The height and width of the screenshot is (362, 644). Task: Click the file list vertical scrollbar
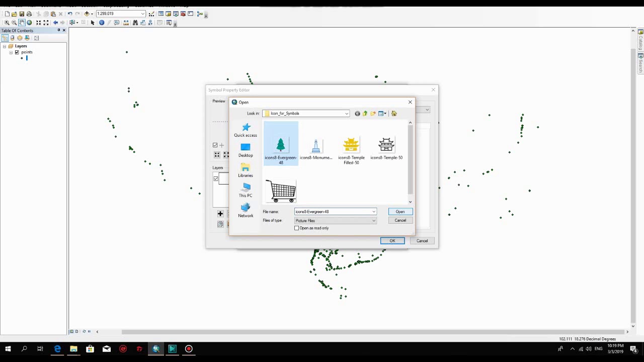tap(410, 160)
